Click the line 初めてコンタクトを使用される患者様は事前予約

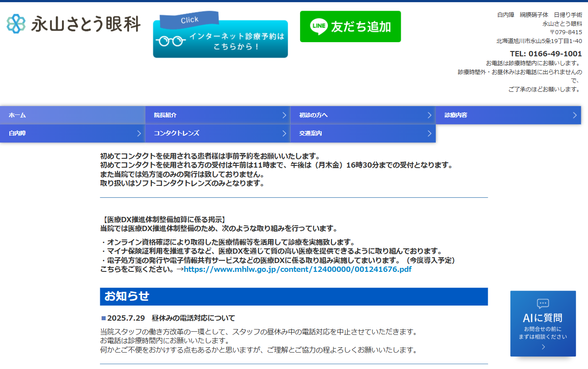[x=210, y=156]
